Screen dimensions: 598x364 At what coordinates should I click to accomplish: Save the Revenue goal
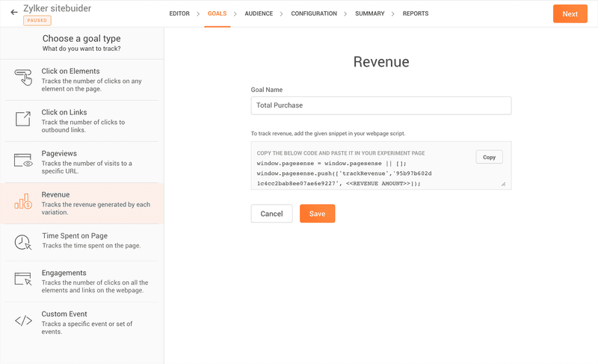coord(317,214)
